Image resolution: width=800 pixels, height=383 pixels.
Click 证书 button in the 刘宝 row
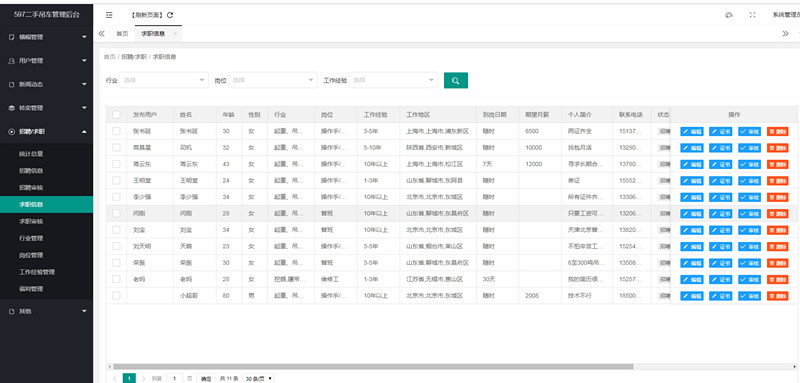click(x=720, y=230)
